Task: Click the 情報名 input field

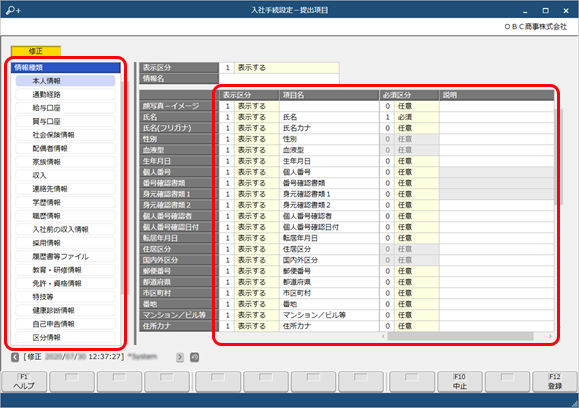Action: (279, 79)
